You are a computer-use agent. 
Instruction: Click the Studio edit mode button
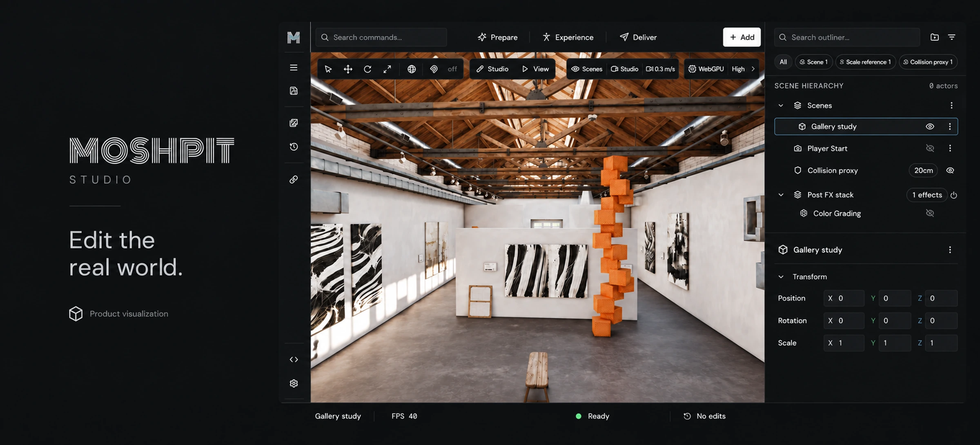pyautogui.click(x=492, y=69)
